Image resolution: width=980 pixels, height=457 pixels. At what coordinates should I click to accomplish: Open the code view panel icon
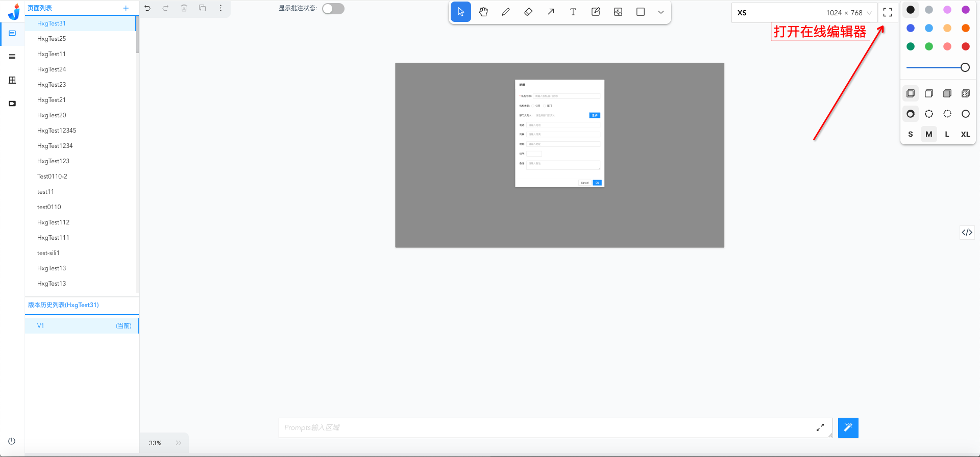point(967,233)
